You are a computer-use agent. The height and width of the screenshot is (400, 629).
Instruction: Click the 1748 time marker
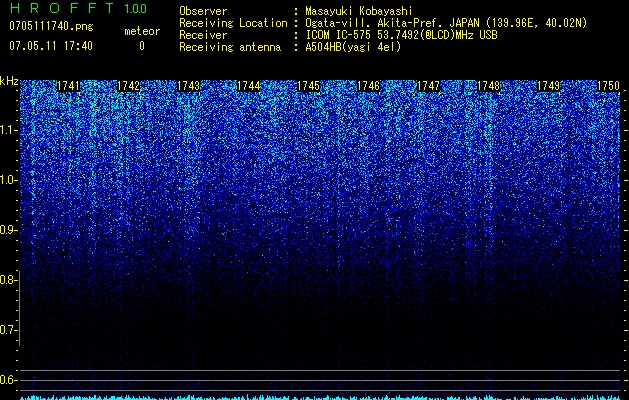(x=489, y=86)
